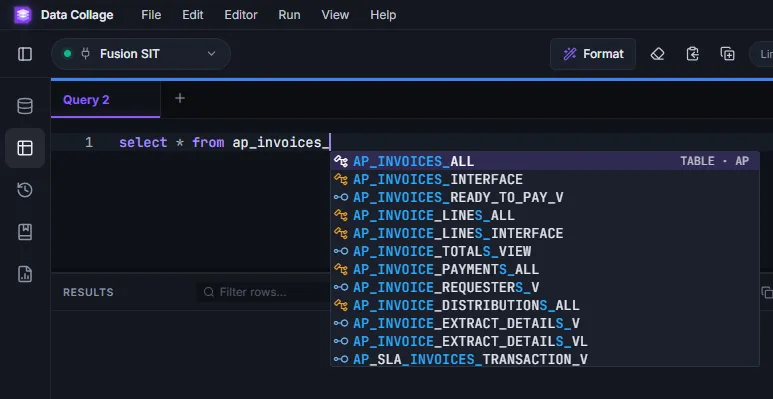The image size is (773, 399).
Task: Open the database connections sidebar icon
Action: coord(25,106)
